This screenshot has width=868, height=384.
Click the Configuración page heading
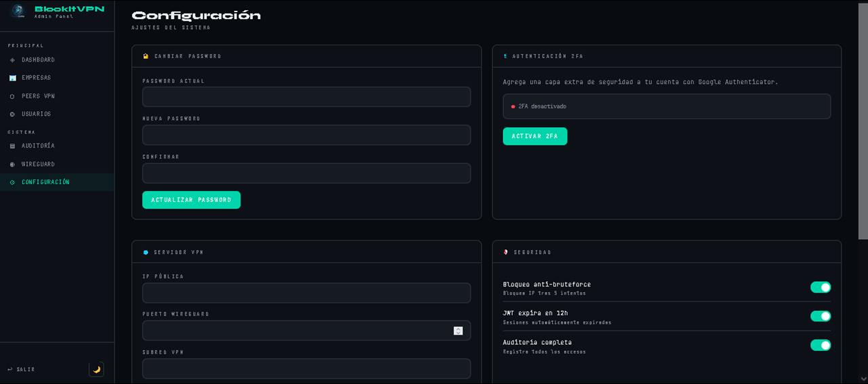196,16
